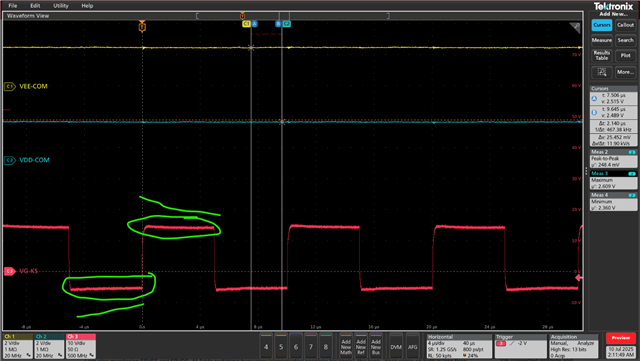Click the draw-a-box triangle icon in waveform corner
Viewport: 640px width, 361px height.
click(575, 27)
